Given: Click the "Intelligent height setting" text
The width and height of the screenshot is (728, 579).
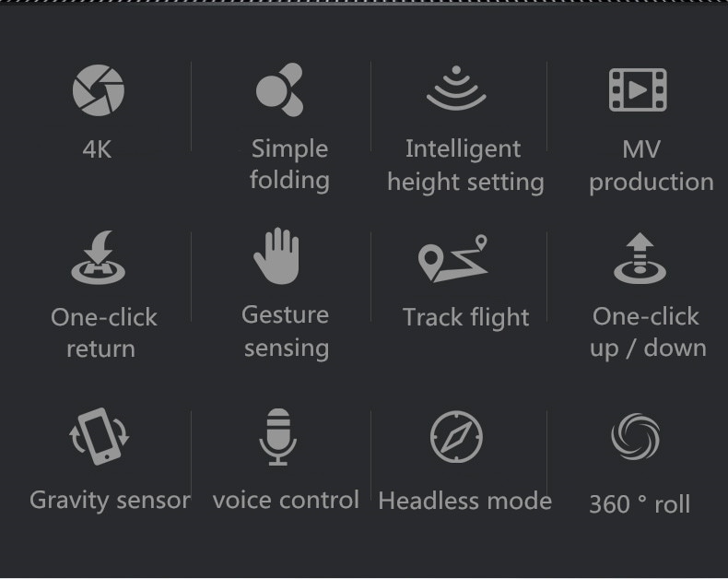Looking at the screenshot, I should (464, 165).
